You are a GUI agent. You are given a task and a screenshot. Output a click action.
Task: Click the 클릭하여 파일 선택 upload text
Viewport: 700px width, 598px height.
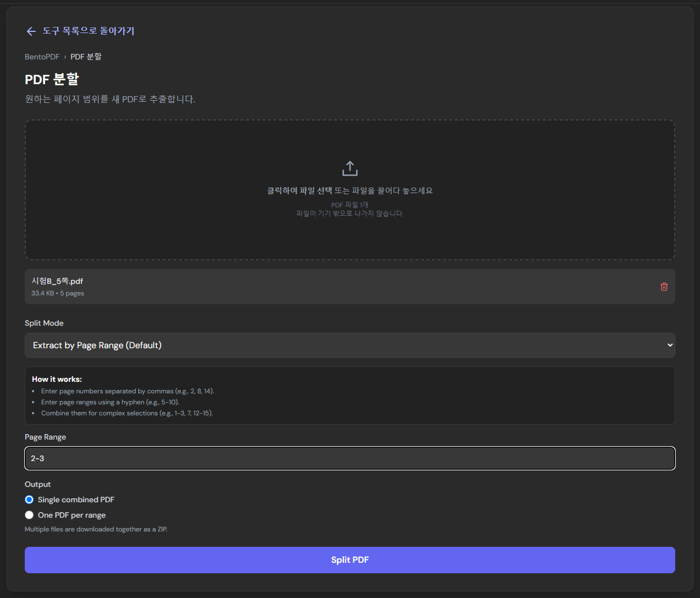299,190
